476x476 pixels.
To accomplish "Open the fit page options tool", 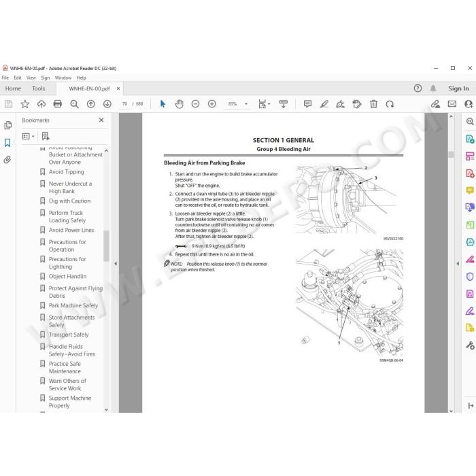I will pyautogui.click(x=264, y=104).
